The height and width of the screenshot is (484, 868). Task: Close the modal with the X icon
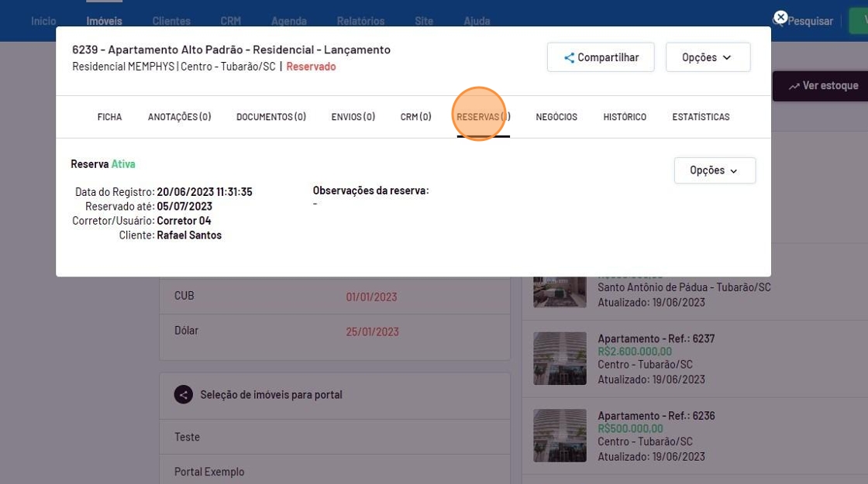pos(780,17)
